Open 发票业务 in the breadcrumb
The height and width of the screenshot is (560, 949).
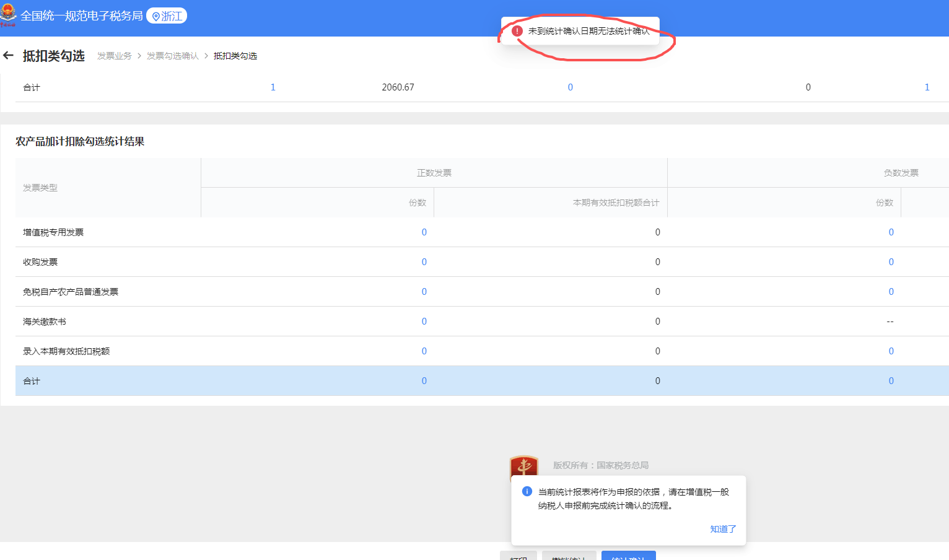pos(115,56)
